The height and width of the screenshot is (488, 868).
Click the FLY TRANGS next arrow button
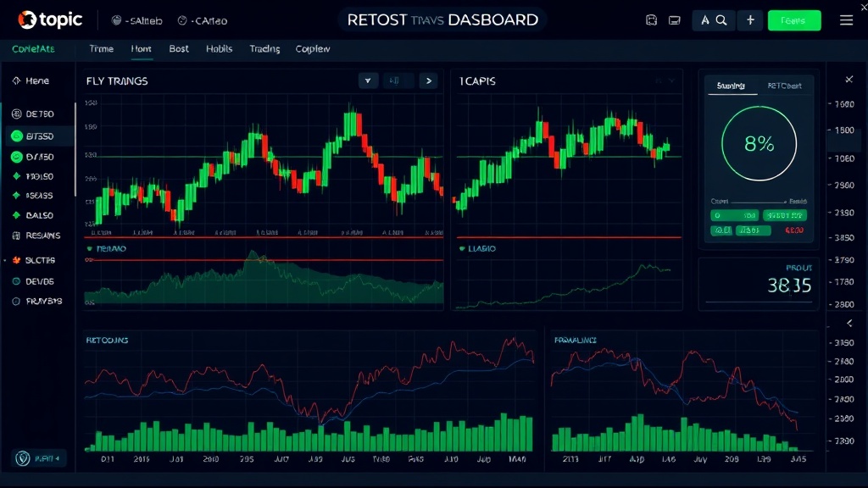(428, 80)
